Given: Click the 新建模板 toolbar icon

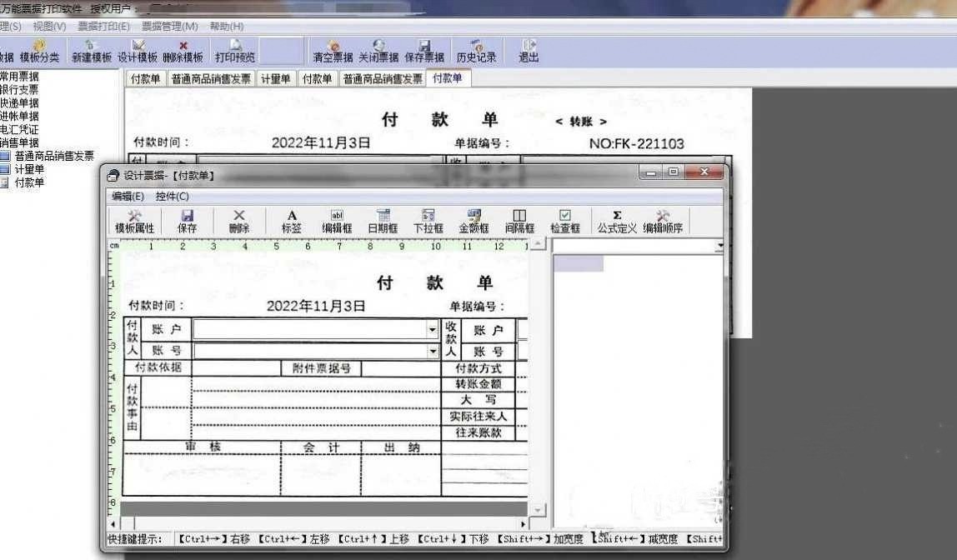Looking at the screenshot, I should tap(92, 51).
